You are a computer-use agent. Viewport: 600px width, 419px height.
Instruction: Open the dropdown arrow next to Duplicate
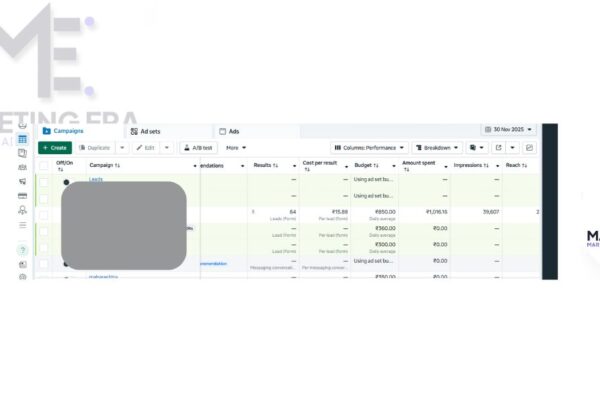(x=122, y=148)
